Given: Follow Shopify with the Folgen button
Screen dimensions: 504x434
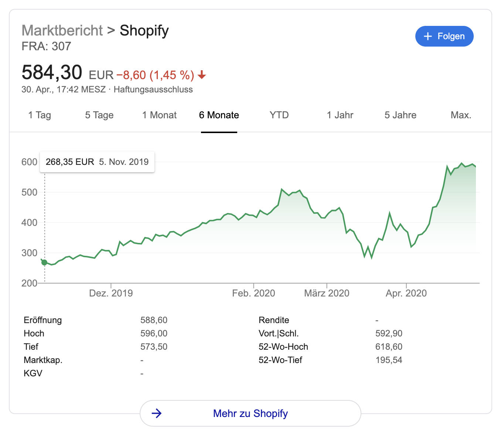Looking at the screenshot, I should [444, 36].
